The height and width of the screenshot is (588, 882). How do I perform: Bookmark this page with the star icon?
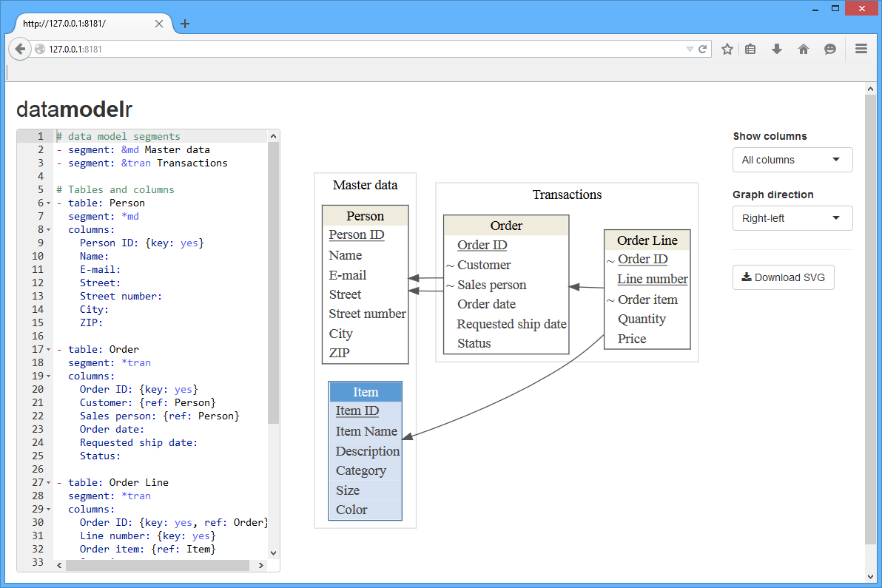[727, 50]
